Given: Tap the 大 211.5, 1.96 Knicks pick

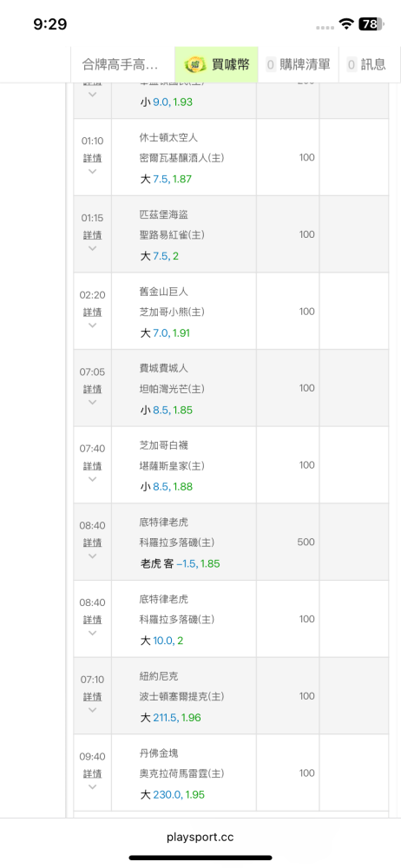Looking at the screenshot, I should [x=170, y=718].
